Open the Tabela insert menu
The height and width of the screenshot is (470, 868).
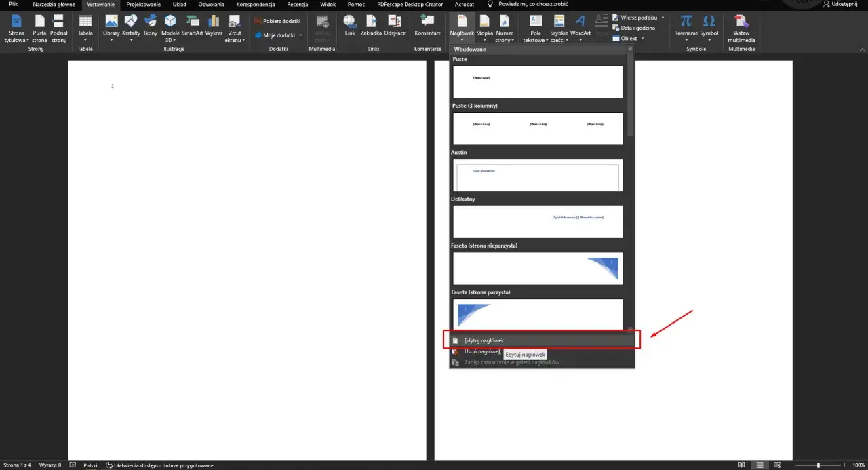tap(85, 28)
